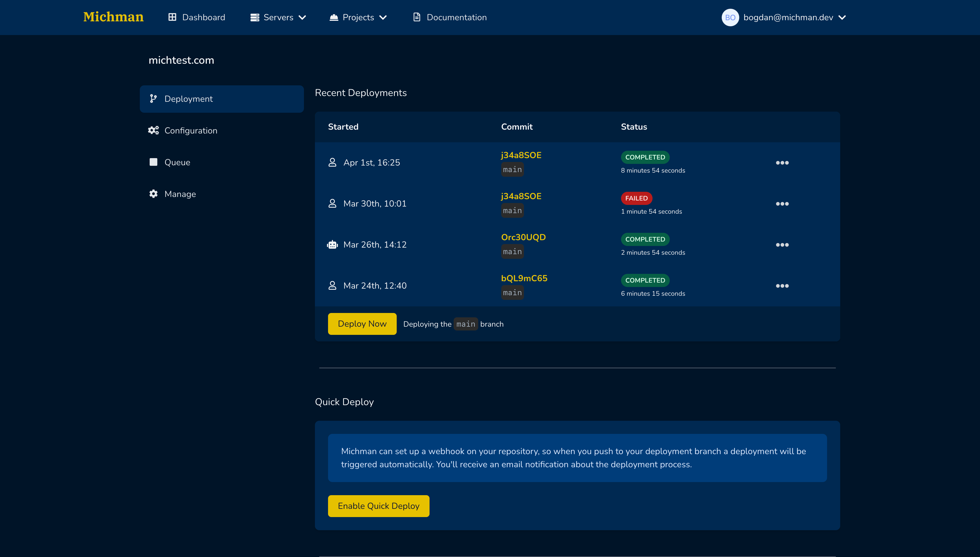
Task: Click the Queue square icon
Action: click(x=153, y=162)
